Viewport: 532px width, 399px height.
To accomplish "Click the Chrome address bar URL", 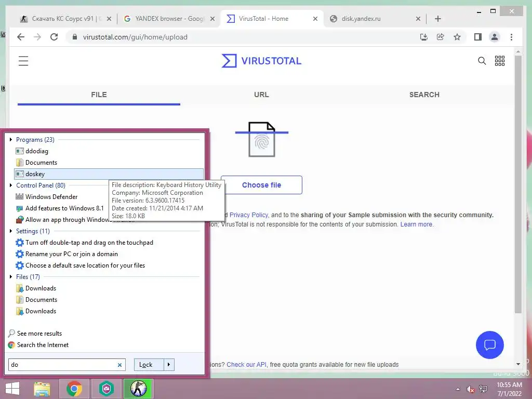I will pos(135,37).
